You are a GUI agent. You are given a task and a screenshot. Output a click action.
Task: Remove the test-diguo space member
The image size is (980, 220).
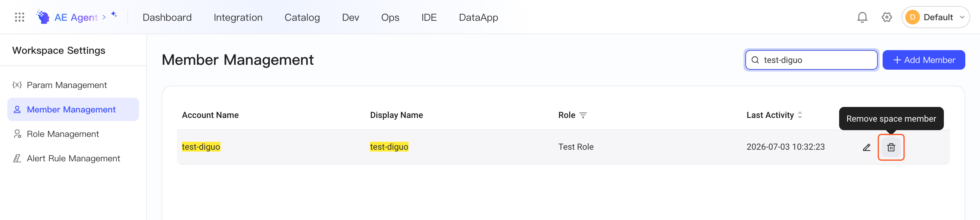pyautogui.click(x=891, y=147)
